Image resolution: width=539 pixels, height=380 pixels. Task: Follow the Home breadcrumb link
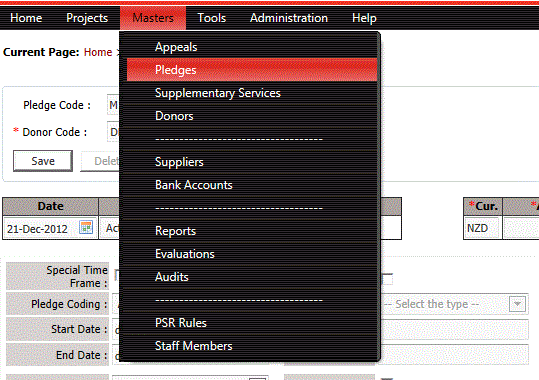[x=98, y=52]
